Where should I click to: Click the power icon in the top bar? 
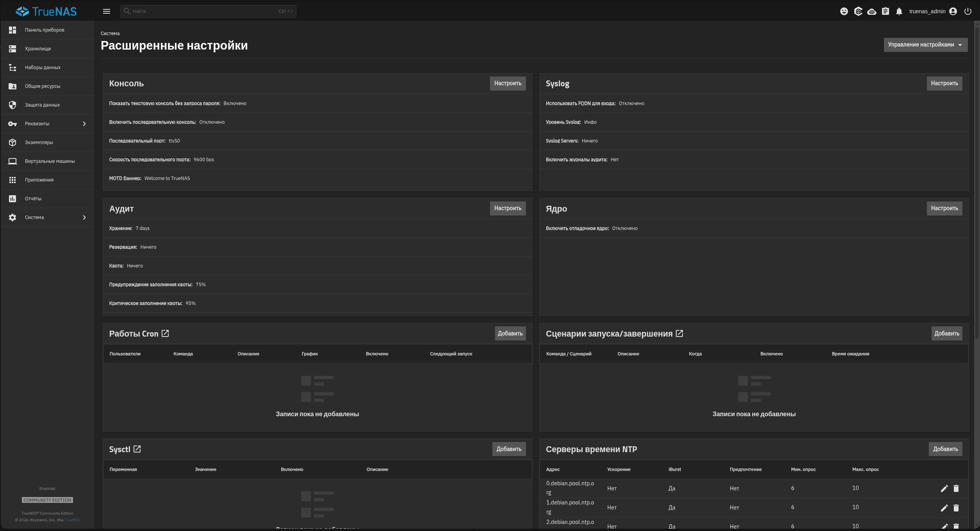tap(968, 11)
